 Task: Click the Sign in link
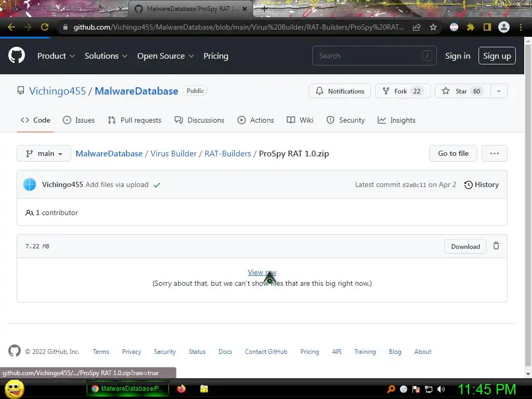458,56
